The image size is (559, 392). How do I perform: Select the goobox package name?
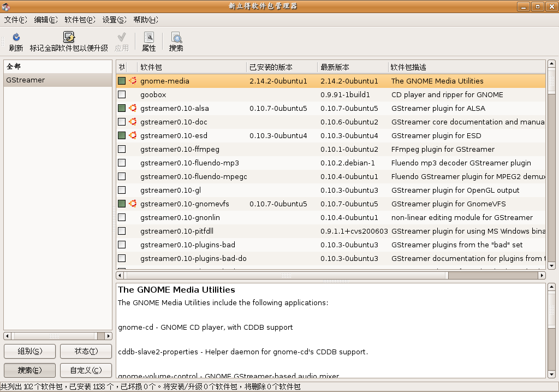click(x=153, y=94)
